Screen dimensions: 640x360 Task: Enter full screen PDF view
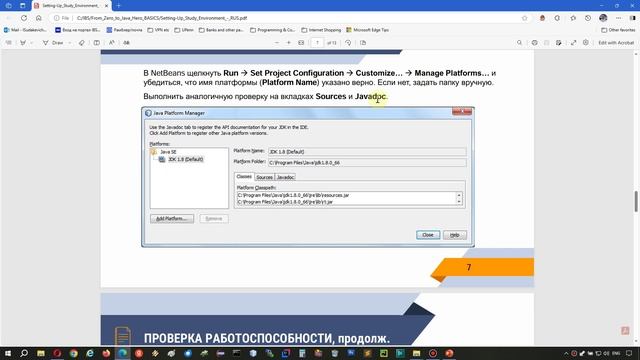coord(573,42)
